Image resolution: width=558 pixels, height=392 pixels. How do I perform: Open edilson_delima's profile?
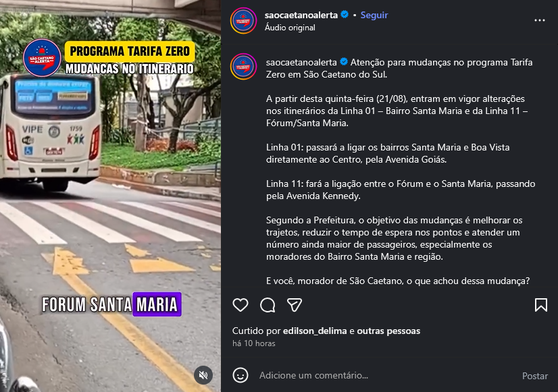tap(315, 331)
